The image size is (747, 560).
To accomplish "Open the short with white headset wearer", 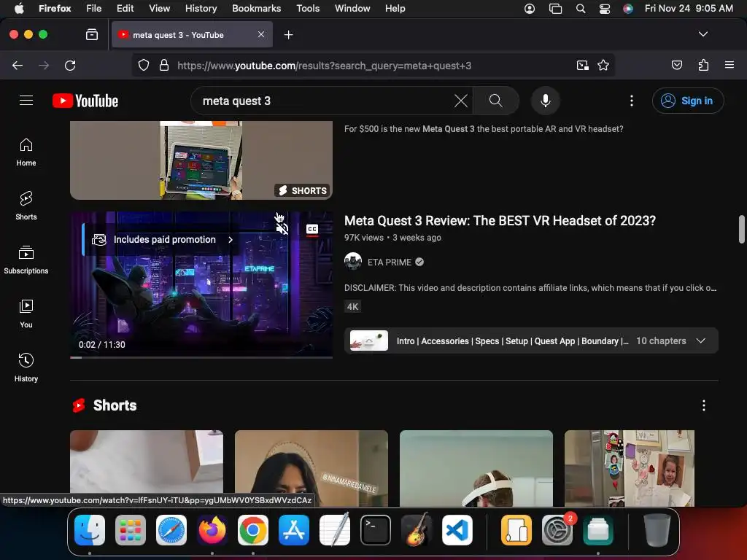I will point(476,468).
